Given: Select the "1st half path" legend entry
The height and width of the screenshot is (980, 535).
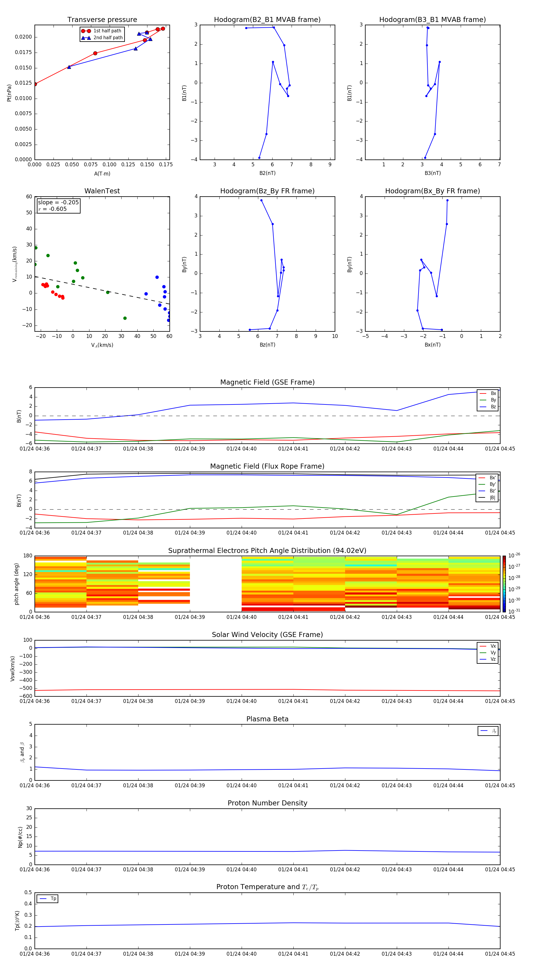Looking at the screenshot, I should (101, 31).
